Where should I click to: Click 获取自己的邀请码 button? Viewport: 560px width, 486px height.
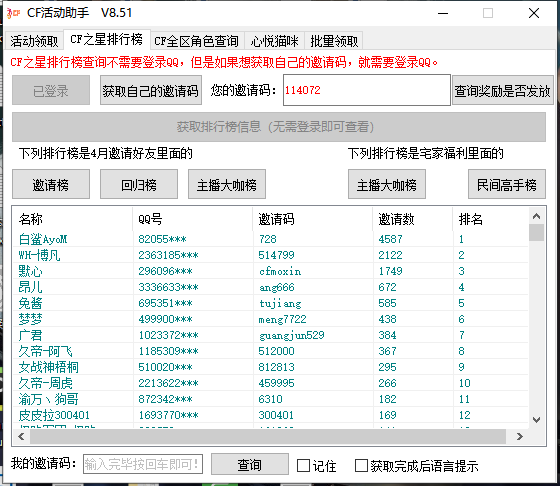[151, 90]
